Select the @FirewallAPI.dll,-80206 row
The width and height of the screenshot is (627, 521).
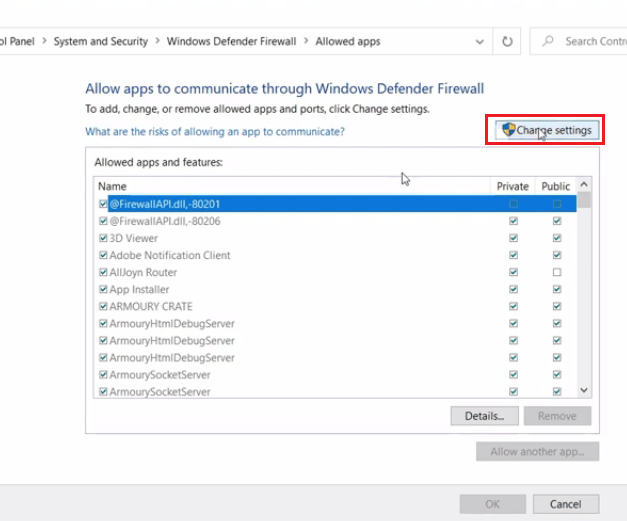336,221
